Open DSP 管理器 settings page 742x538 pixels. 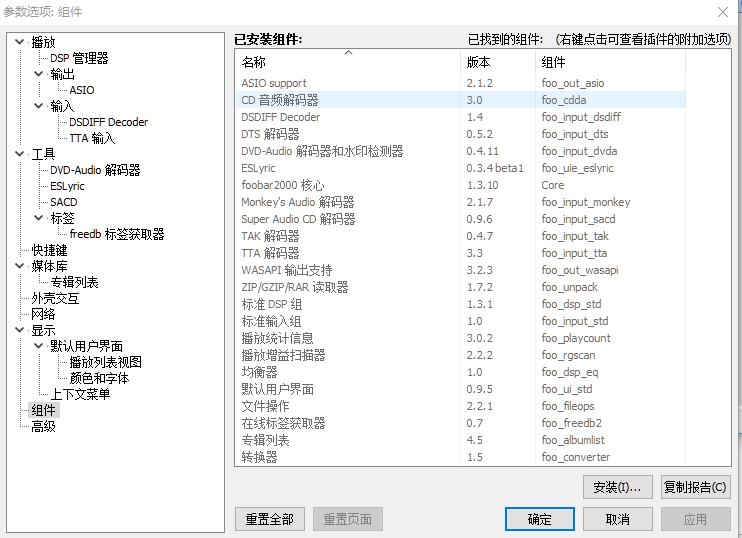(79, 58)
